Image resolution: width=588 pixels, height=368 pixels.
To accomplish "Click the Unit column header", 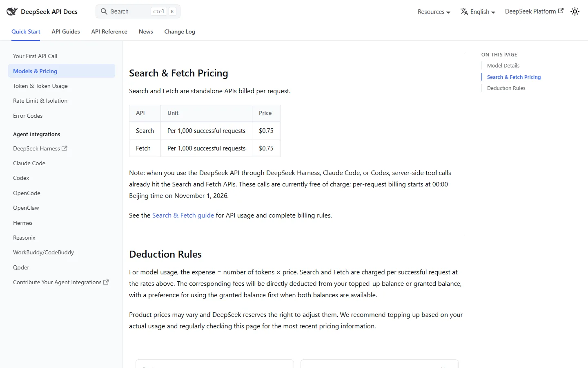I will pos(207,113).
